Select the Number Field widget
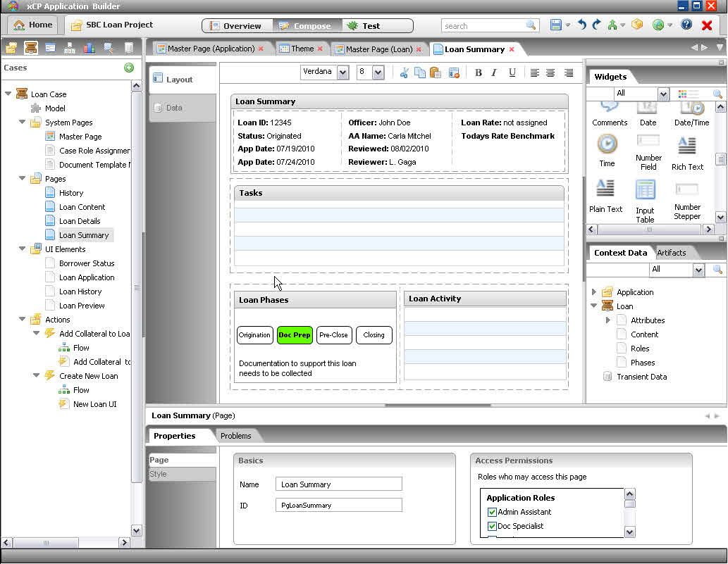Viewport: 728px width, 564px height. click(x=648, y=153)
